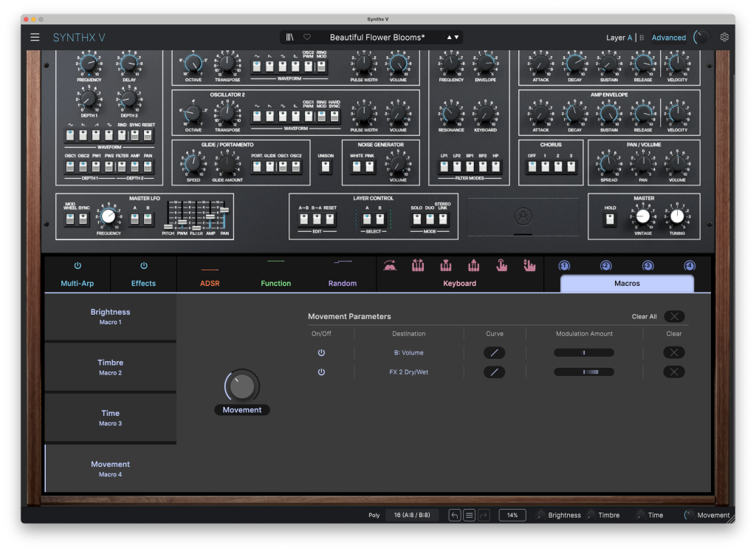Clear all movement parameters

pyautogui.click(x=674, y=317)
